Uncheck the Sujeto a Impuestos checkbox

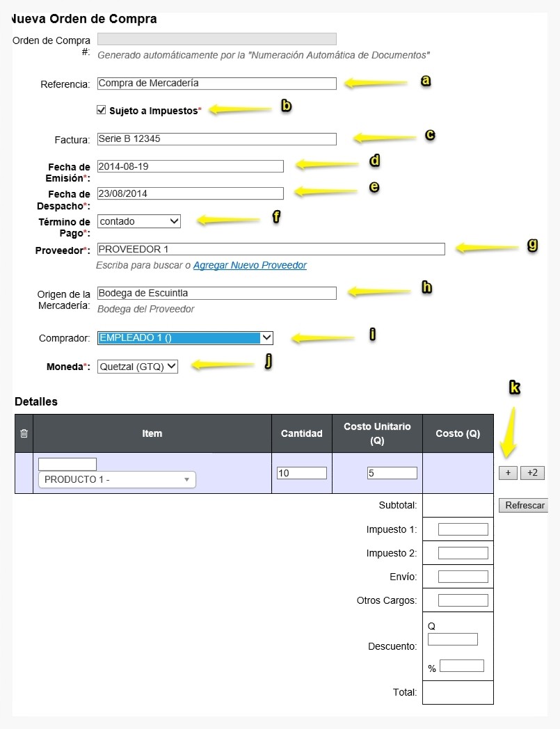tap(102, 110)
